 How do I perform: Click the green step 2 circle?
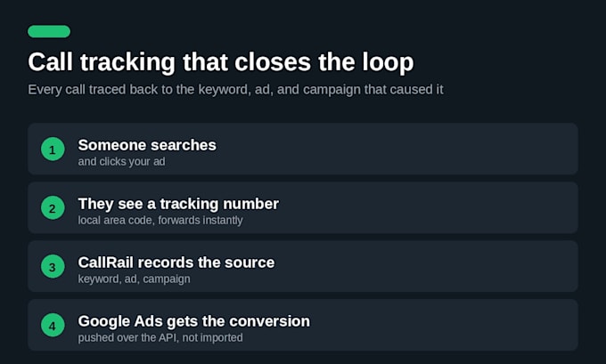[53, 207]
